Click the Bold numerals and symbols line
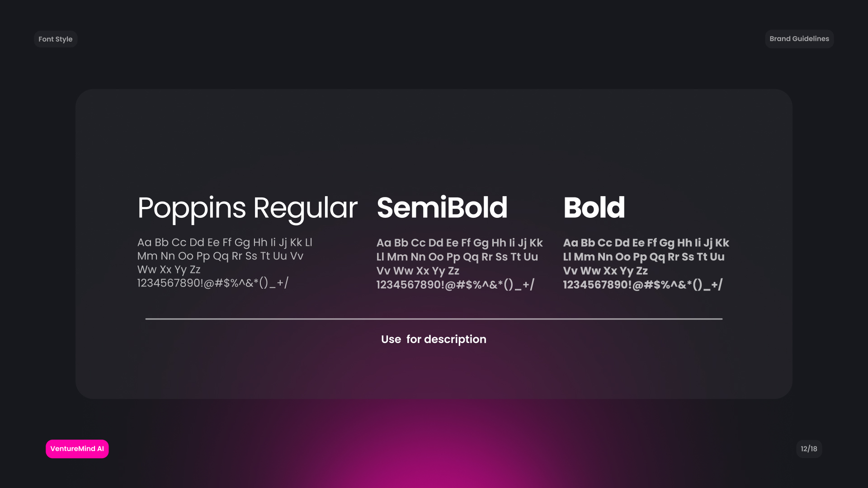Screen dimensions: 868x488 pyautogui.click(x=642, y=285)
